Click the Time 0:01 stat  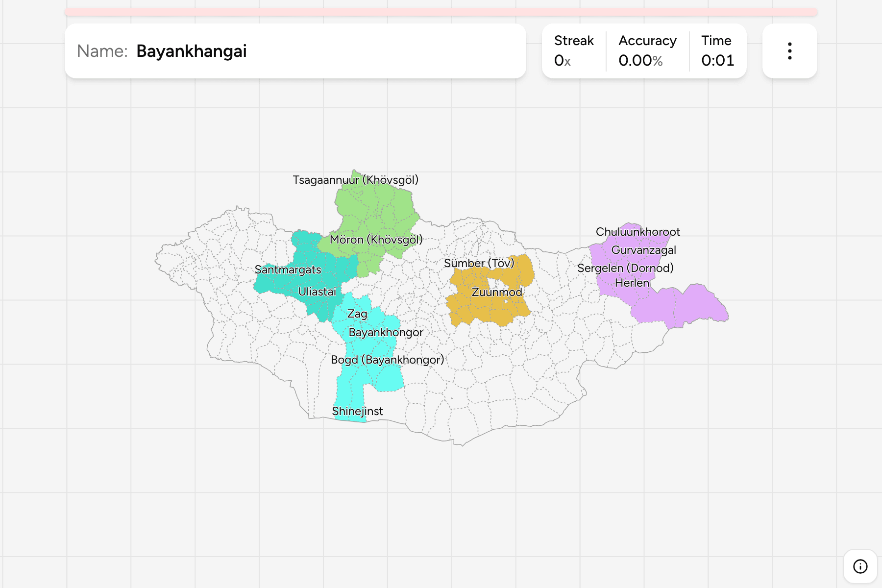pyautogui.click(x=717, y=51)
